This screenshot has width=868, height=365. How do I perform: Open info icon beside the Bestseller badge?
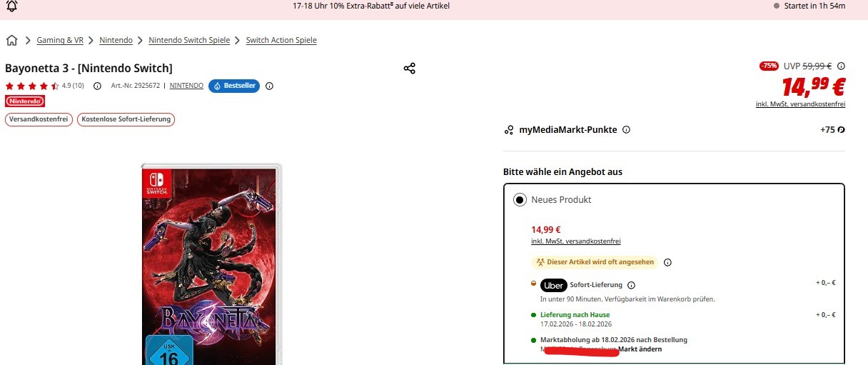tap(269, 86)
